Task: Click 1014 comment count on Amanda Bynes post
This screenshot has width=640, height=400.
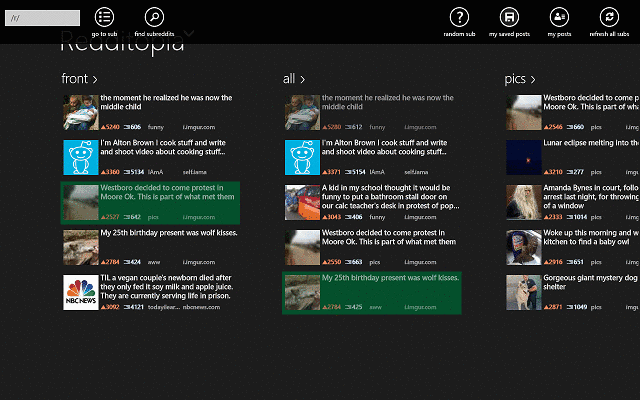Action: click(x=577, y=217)
